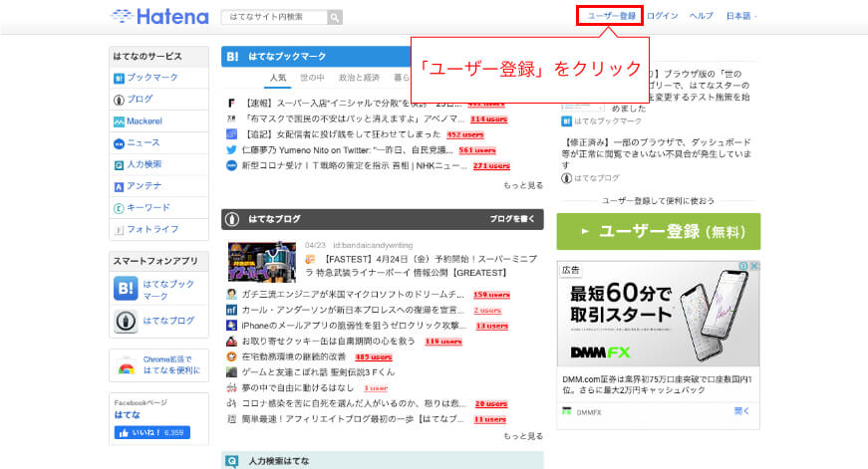Click the 452 users count
Screen dimensions: 868x469
click(x=465, y=134)
